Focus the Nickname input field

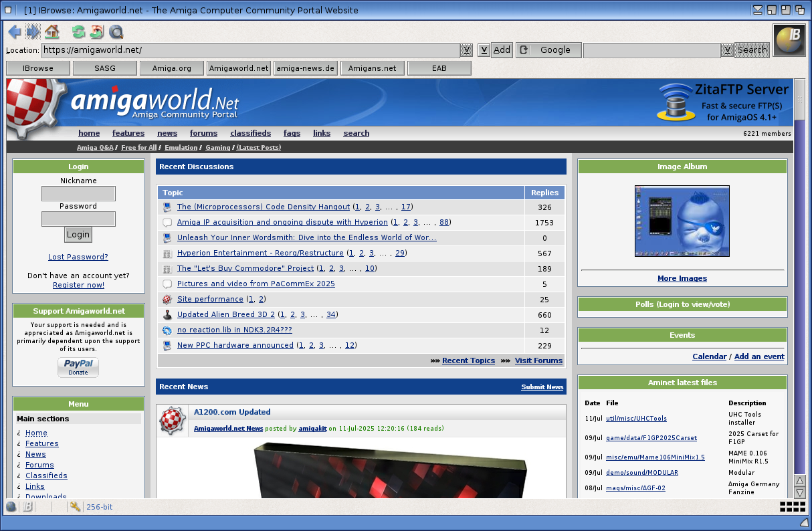pyautogui.click(x=78, y=193)
